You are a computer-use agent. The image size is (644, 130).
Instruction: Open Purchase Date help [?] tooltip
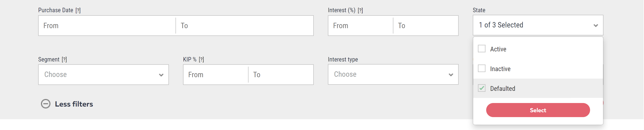[78, 10]
